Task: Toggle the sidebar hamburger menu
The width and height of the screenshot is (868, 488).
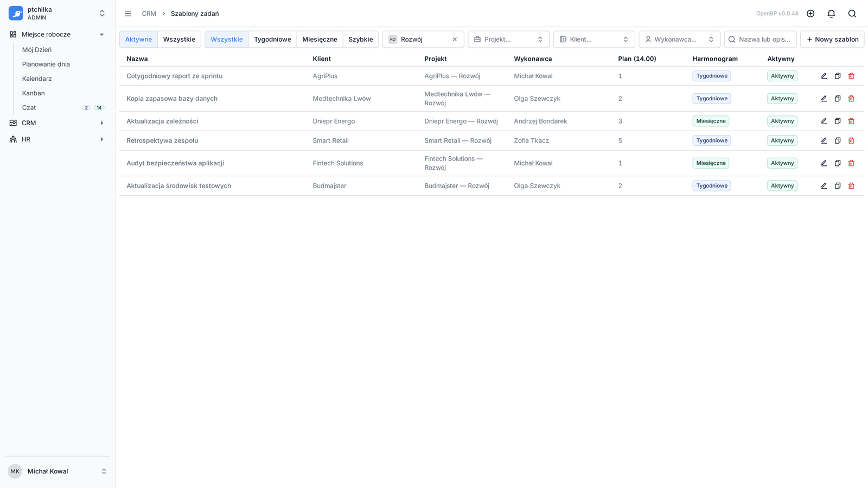Action: [128, 14]
